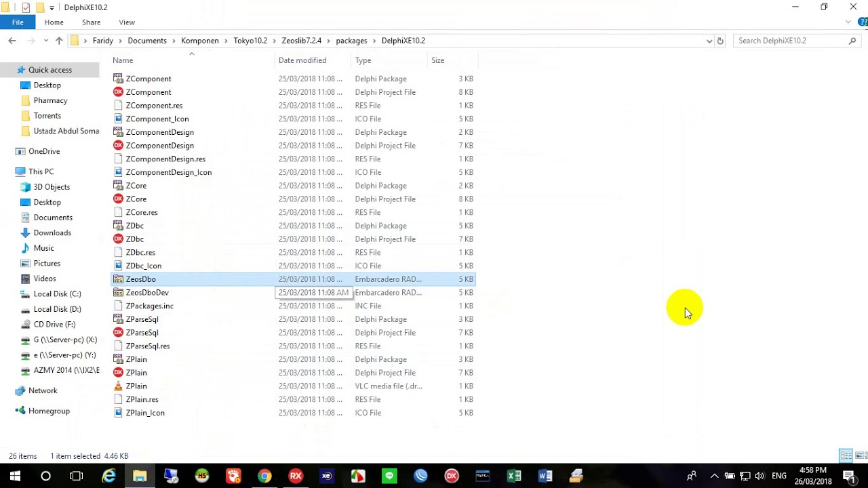This screenshot has height=488, width=868.
Task: Click the ZComponent Delphi Project File icon
Action: click(118, 92)
